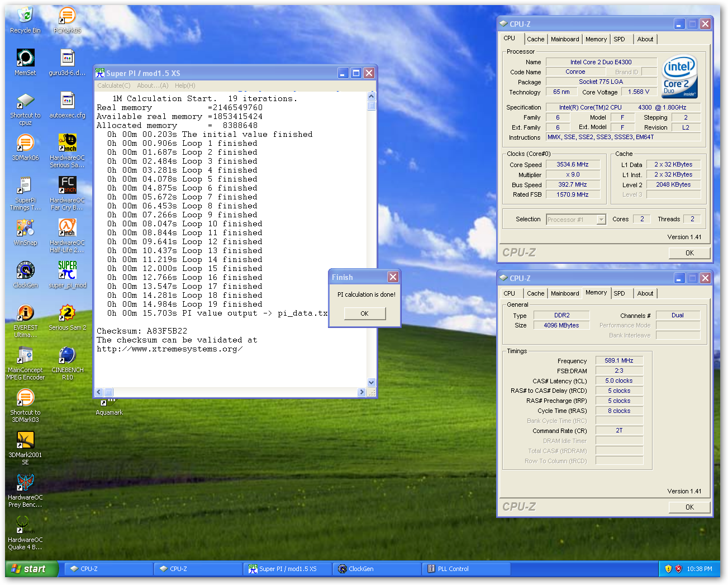Close the Finish dialog with its X

coord(393,277)
